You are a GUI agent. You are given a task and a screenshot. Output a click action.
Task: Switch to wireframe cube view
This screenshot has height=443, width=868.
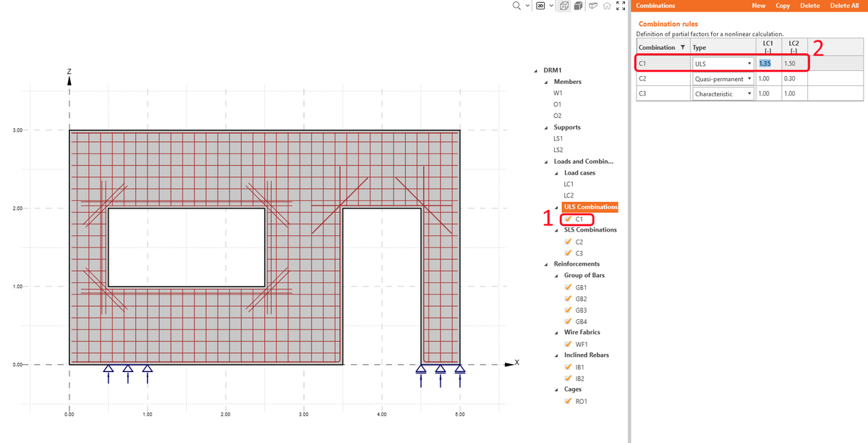click(563, 6)
